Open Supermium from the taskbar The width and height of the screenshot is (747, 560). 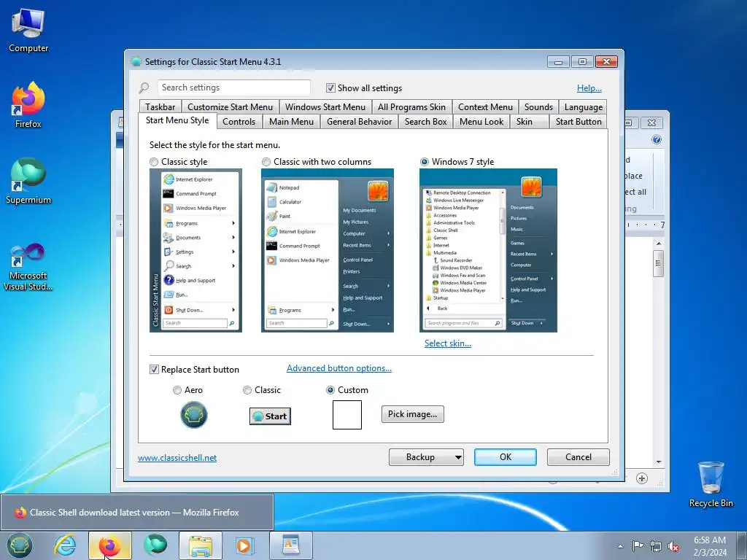point(155,545)
